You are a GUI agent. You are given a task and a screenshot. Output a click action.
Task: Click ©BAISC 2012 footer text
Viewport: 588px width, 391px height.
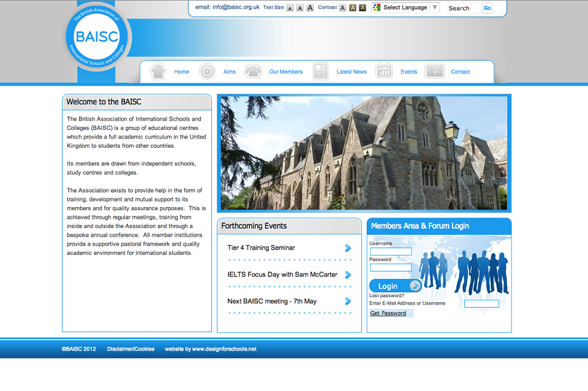pyautogui.click(x=79, y=349)
